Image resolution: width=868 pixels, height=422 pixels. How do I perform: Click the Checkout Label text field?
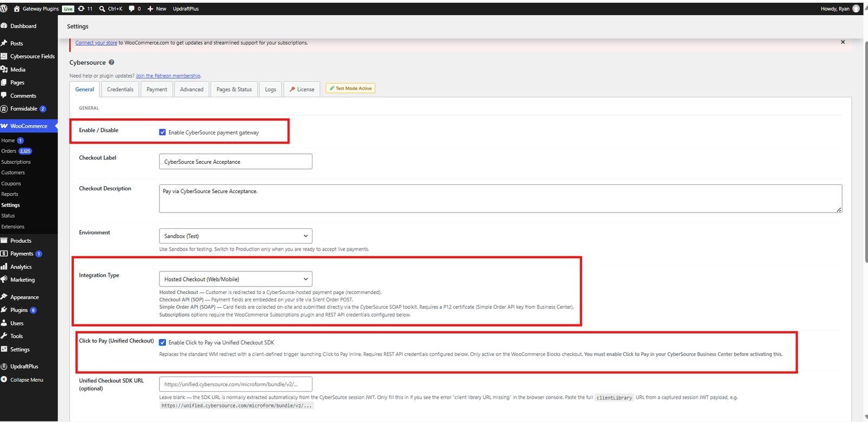click(235, 162)
